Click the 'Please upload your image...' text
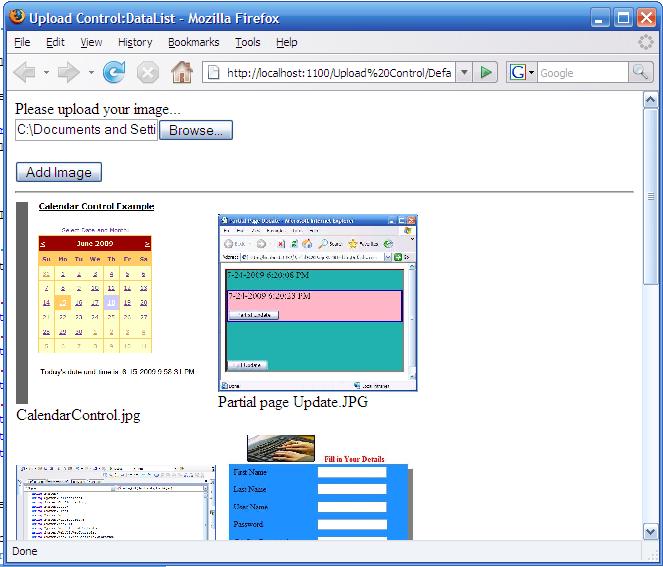Screen dimensions: 663x567 (x=98, y=110)
